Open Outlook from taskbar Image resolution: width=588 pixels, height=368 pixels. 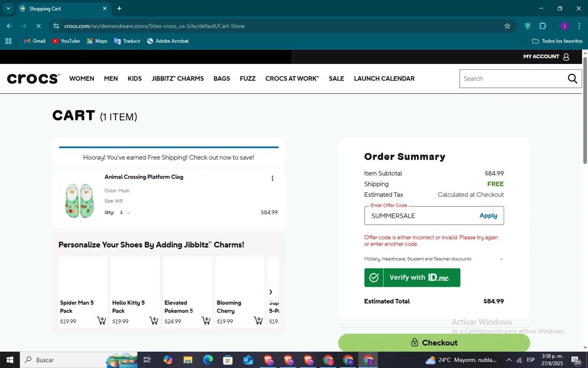(x=248, y=360)
